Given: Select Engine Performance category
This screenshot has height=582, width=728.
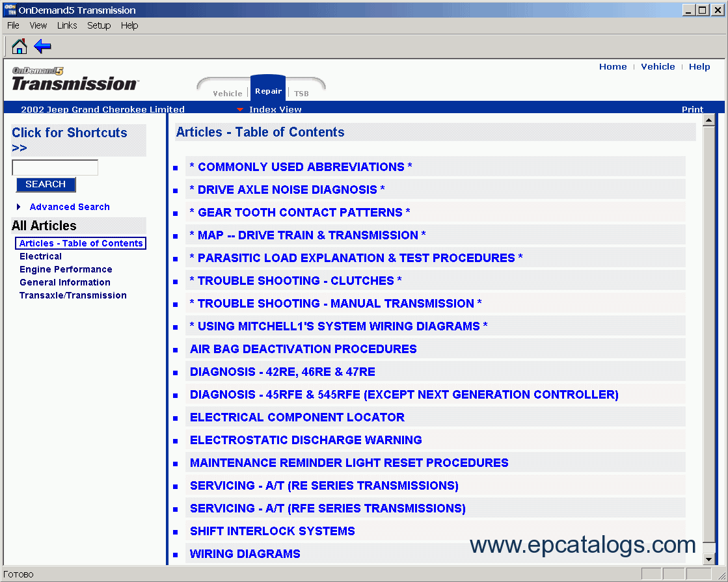Looking at the screenshot, I should [x=66, y=269].
